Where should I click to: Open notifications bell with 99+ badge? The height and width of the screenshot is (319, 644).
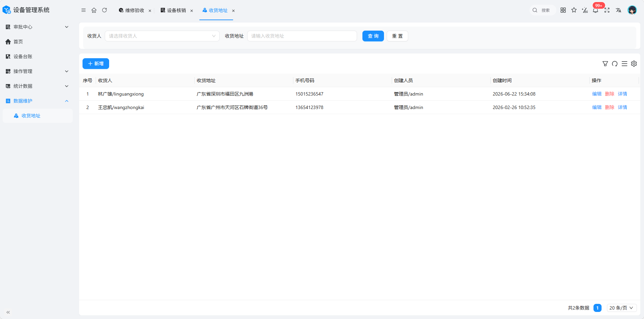[x=596, y=10]
